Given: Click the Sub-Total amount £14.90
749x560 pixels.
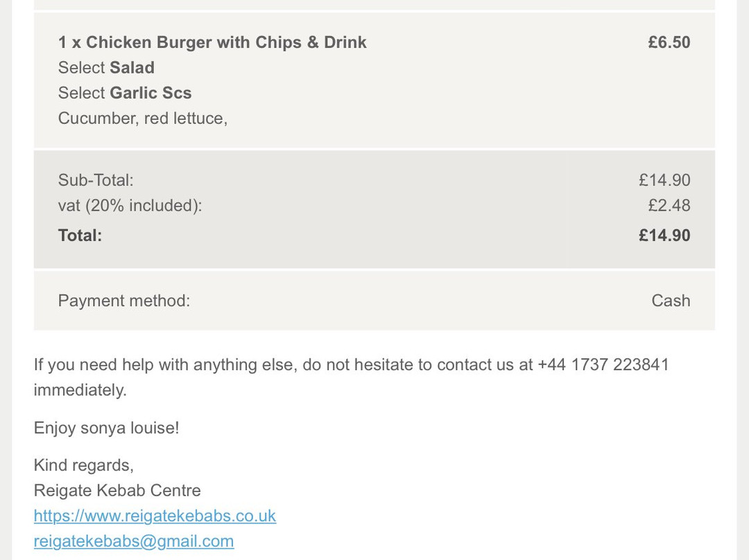Looking at the screenshot, I should tap(664, 180).
